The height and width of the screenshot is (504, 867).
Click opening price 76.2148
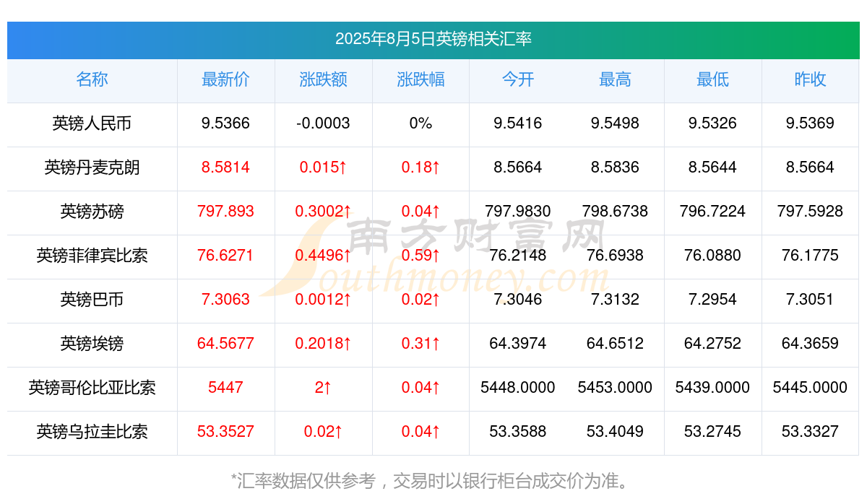[518, 256]
